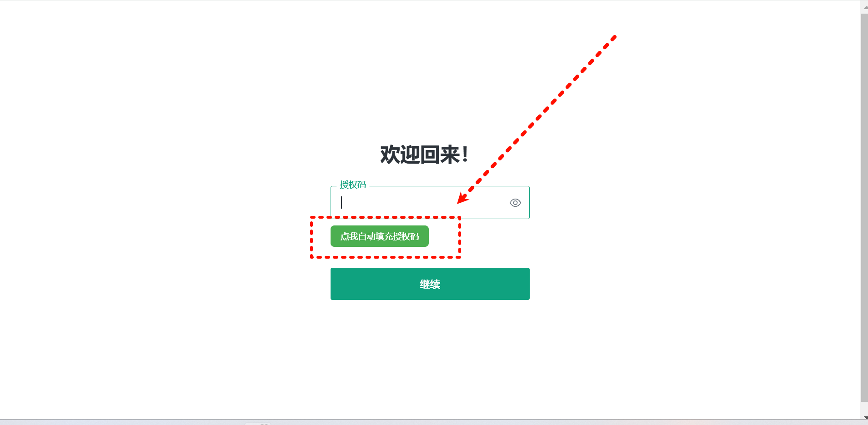Toggle authorization code visibility

pos(515,203)
